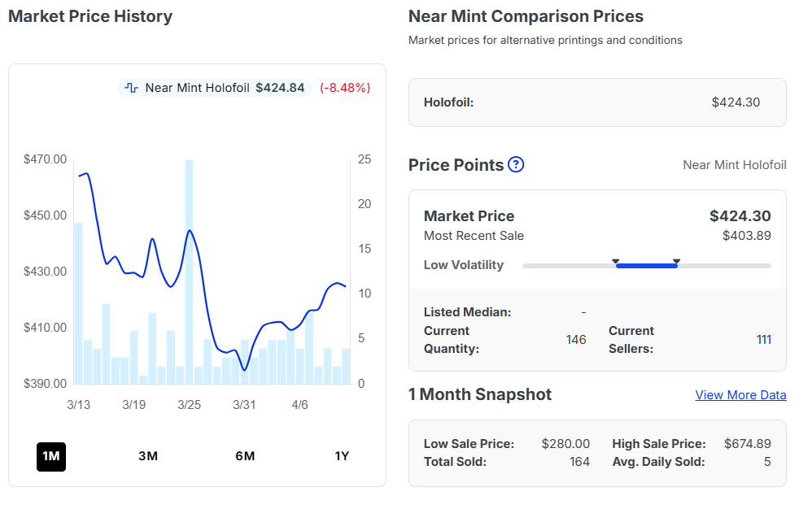Switch chart to 6M range
The height and width of the screenshot is (509, 812).
[245, 456]
